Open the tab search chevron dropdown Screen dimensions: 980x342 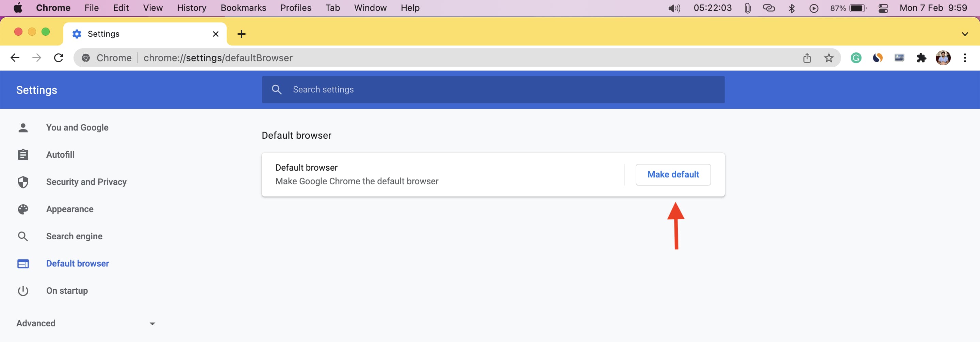[965, 34]
